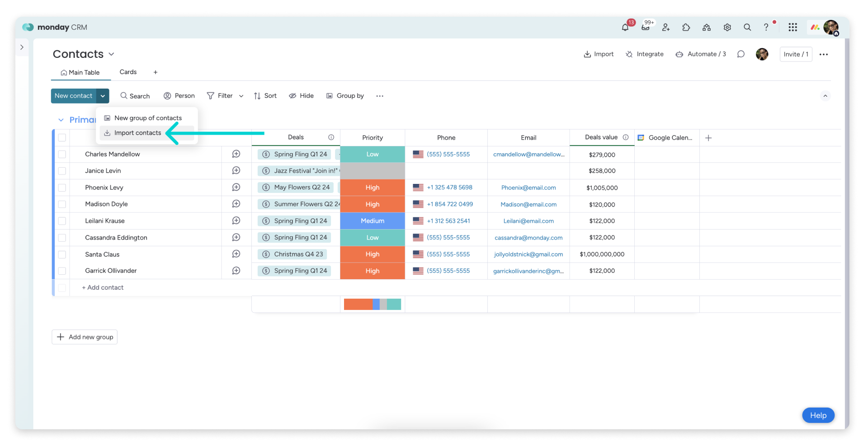
Task: Open the New contact dropdown arrow
Action: click(103, 96)
